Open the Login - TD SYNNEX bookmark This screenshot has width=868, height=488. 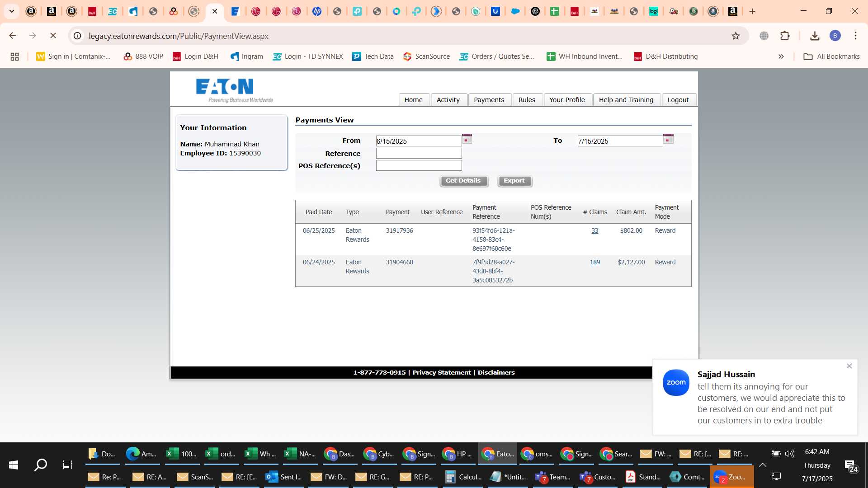tap(308, 56)
